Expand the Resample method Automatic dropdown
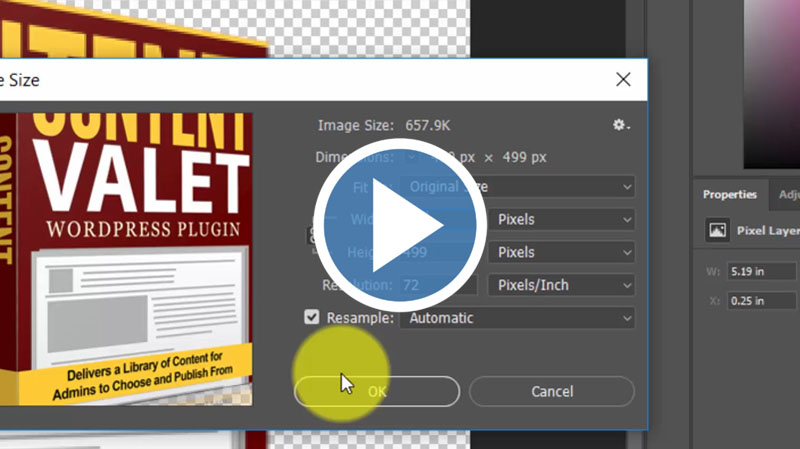The image size is (800, 449). pyautogui.click(x=517, y=318)
